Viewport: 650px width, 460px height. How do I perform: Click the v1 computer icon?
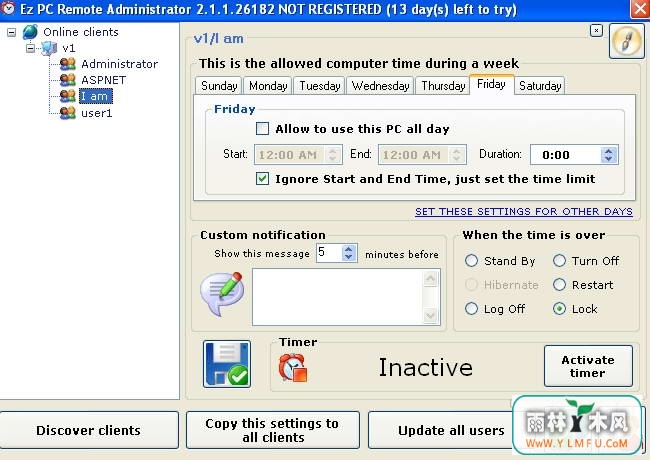coord(49,48)
